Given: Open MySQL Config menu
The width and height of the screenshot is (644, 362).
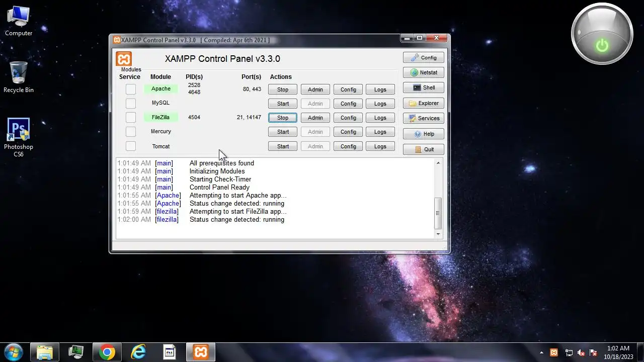Looking at the screenshot, I should coord(348,104).
